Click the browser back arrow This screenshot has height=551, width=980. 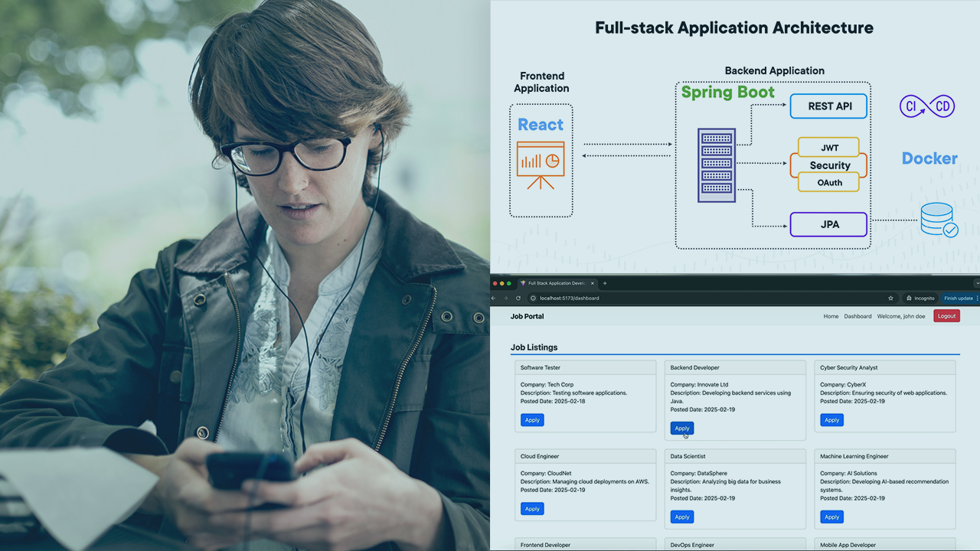pyautogui.click(x=494, y=298)
